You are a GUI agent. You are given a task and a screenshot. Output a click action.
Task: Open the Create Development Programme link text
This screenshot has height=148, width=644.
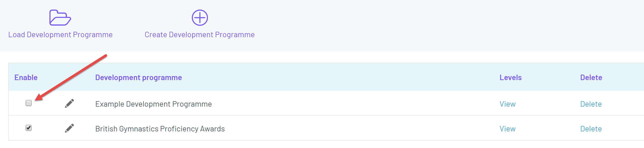[199, 34]
